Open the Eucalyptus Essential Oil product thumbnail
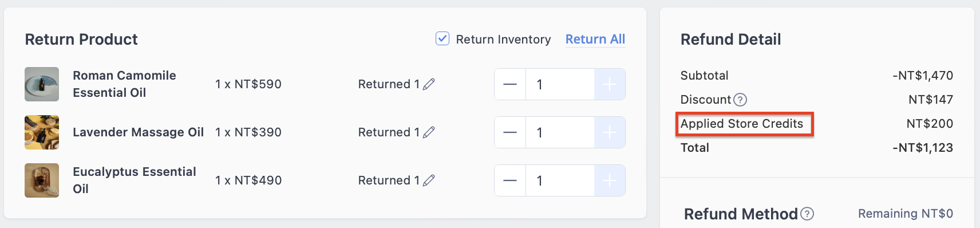Screen dimensions: 980x228 coord(42,180)
